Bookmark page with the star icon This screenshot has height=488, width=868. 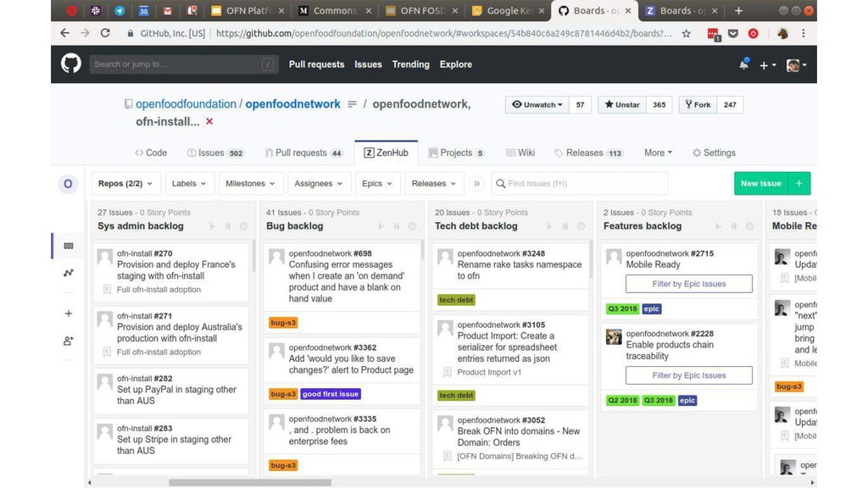tap(687, 33)
